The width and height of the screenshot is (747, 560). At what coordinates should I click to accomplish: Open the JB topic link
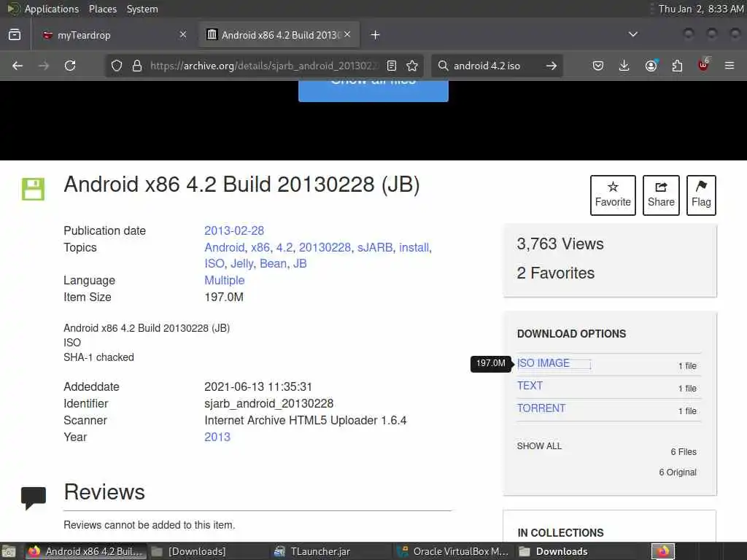(300, 264)
